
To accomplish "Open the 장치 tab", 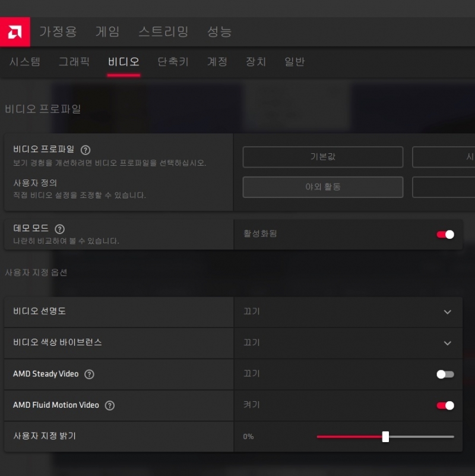I will [x=256, y=62].
